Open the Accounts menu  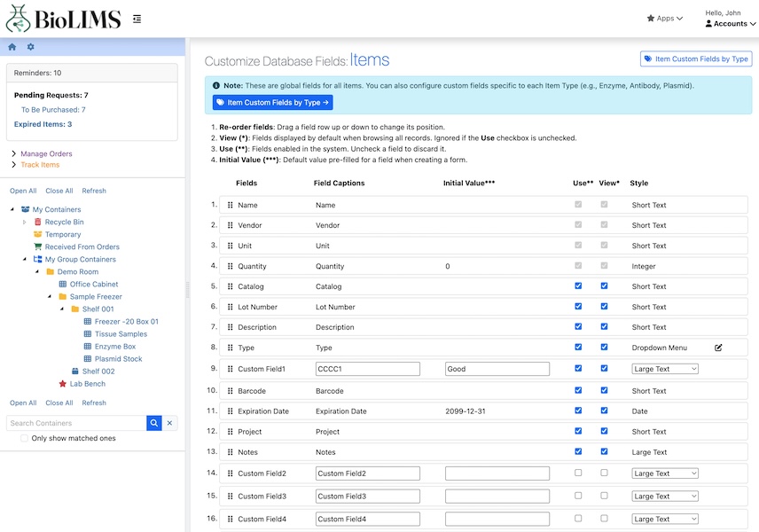coord(731,24)
